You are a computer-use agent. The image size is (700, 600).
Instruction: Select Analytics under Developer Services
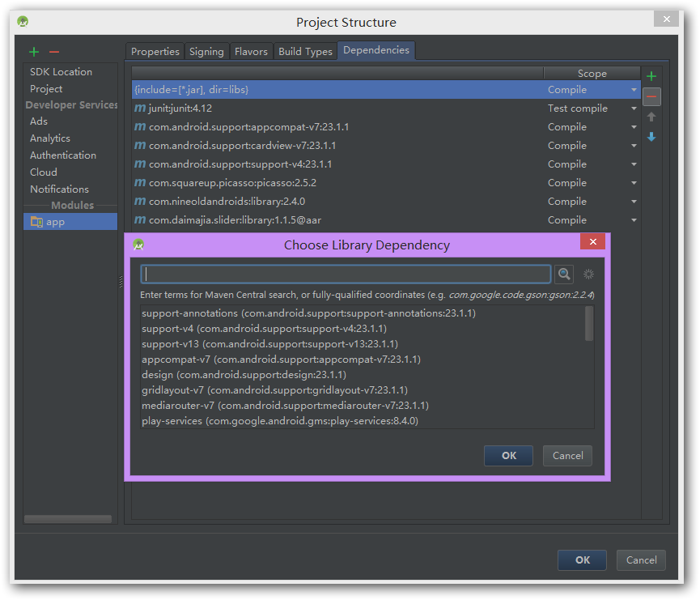pyautogui.click(x=50, y=138)
